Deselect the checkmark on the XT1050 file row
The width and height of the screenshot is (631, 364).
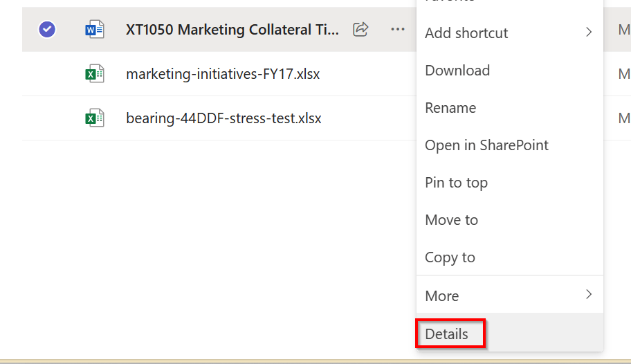coord(47,29)
